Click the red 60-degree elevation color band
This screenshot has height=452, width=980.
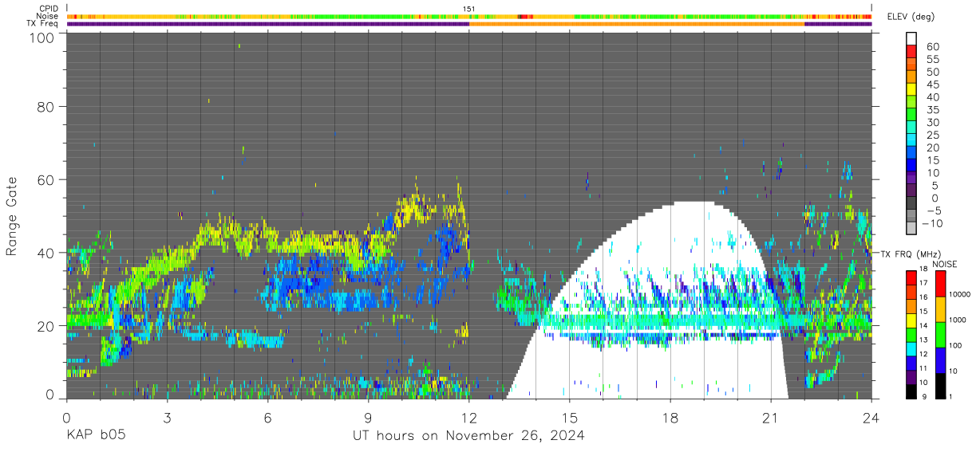point(911,50)
